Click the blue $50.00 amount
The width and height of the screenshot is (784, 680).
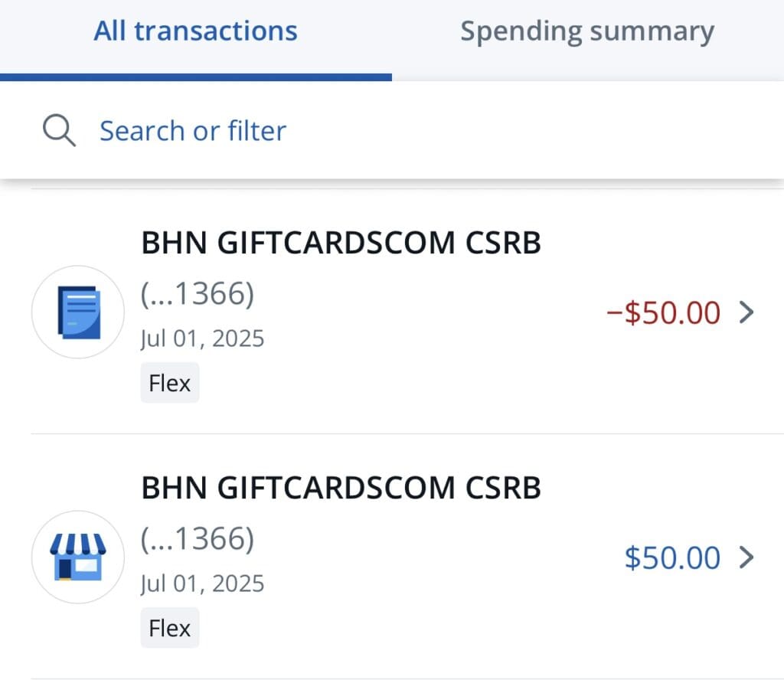tap(672, 557)
